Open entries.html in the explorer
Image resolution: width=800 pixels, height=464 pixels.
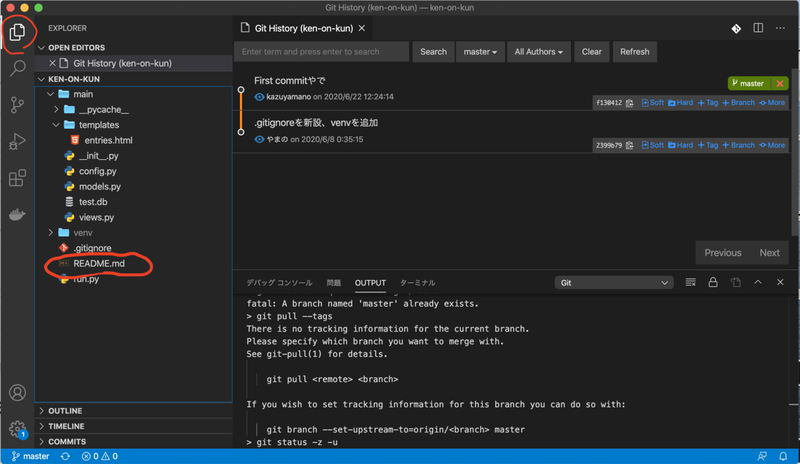tap(108, 140)
